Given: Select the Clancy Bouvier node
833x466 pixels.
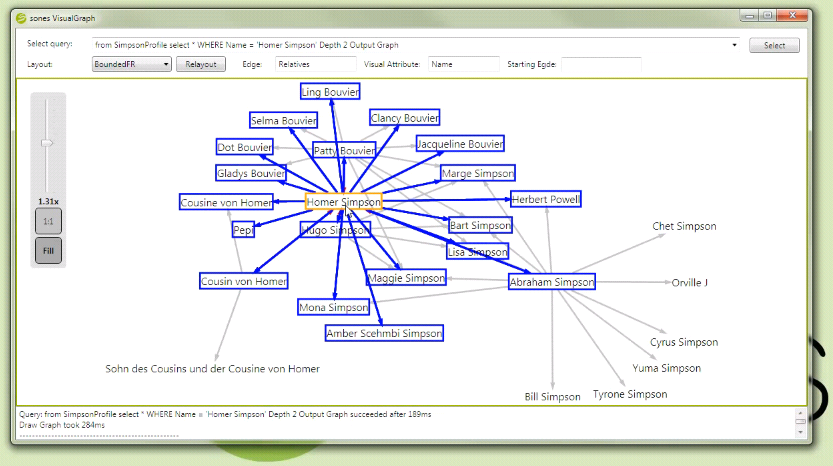Looking at the screenshot, I should tap(405, 117).
